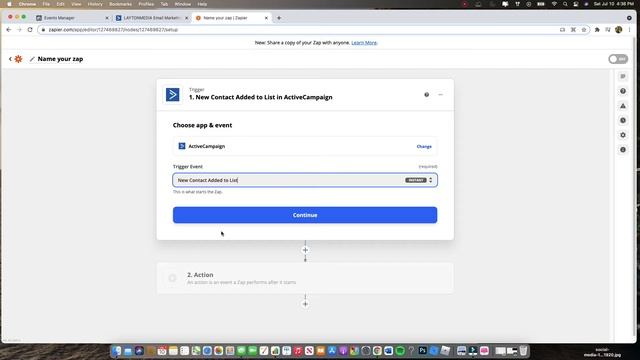Screen dimensions: 640x360
Task: Open the Trash in the dock
Action: coord(523,351)
